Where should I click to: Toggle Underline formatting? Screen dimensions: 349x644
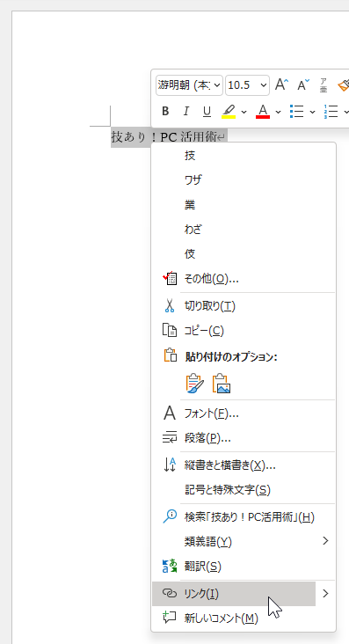pyautogui.click(x=207, y=112)
